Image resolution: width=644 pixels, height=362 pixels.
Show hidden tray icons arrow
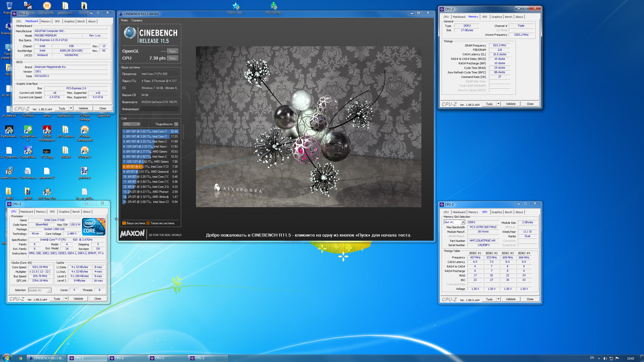click(599, 358)
